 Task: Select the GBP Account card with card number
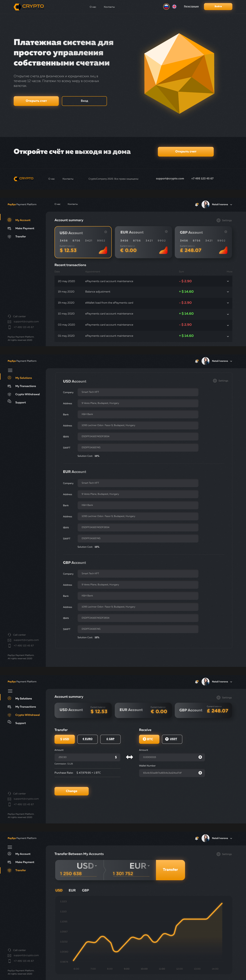(203, 242)
